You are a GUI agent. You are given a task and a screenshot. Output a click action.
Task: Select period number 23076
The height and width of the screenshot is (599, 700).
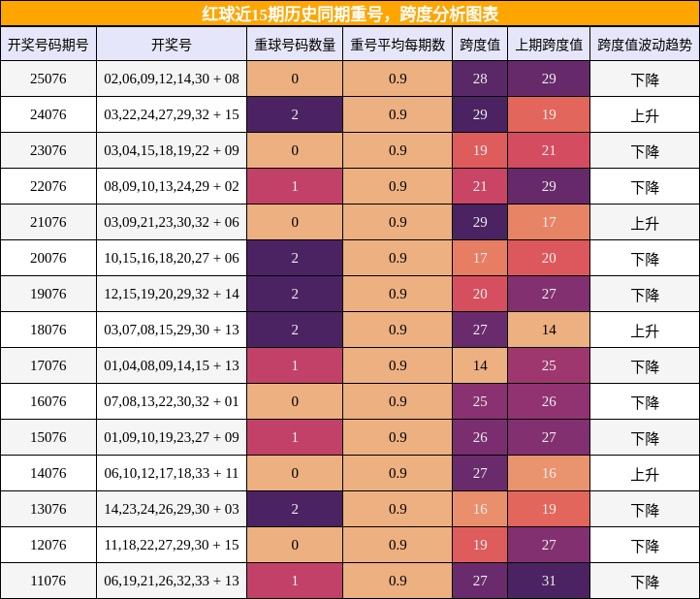(48, 150)
